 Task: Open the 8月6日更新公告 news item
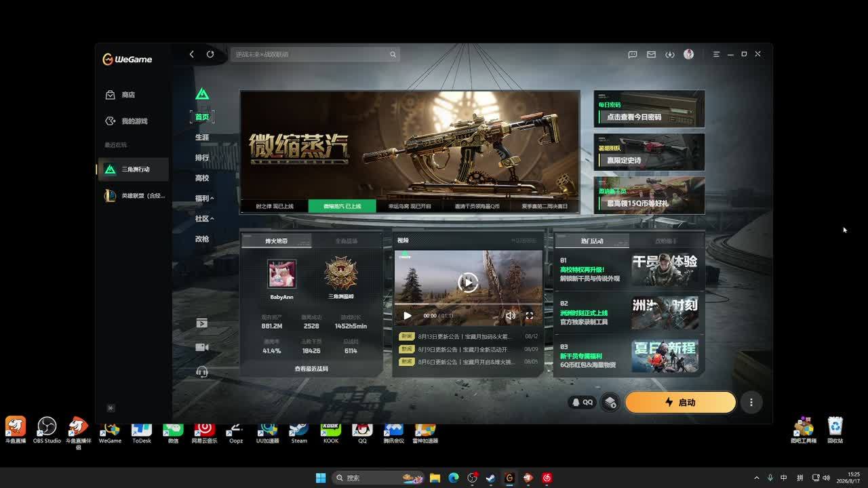click(x=468, y=362)
